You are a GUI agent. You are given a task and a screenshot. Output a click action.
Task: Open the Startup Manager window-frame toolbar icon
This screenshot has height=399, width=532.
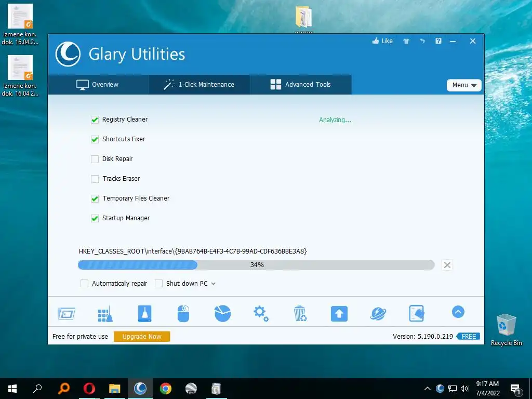tap(66, 313)
